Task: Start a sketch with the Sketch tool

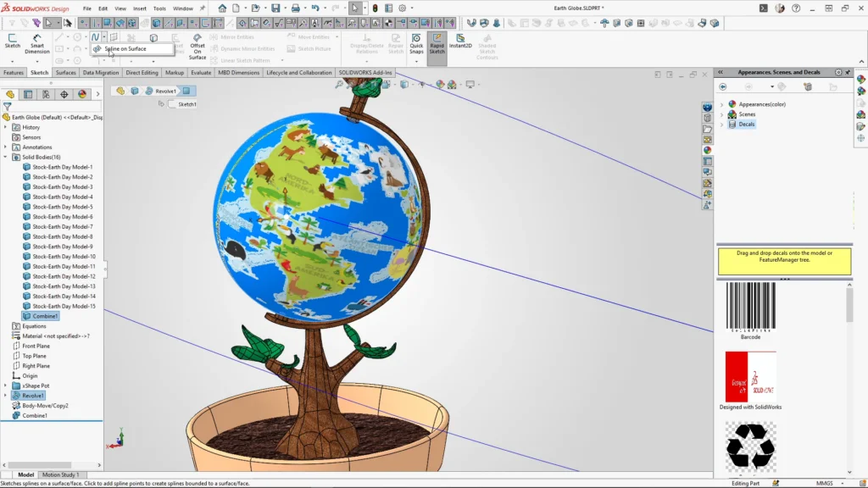Action: (x=12, y=41)
